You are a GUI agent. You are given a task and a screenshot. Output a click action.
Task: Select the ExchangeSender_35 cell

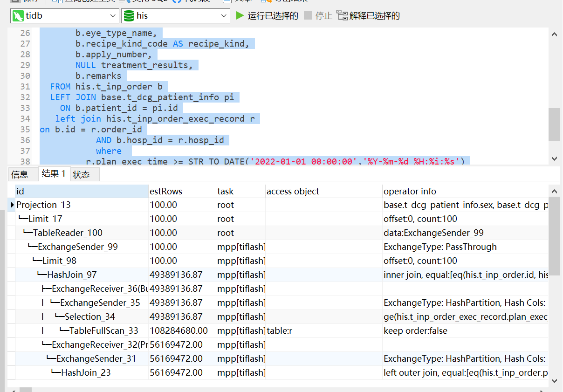(x=82, y=303)
